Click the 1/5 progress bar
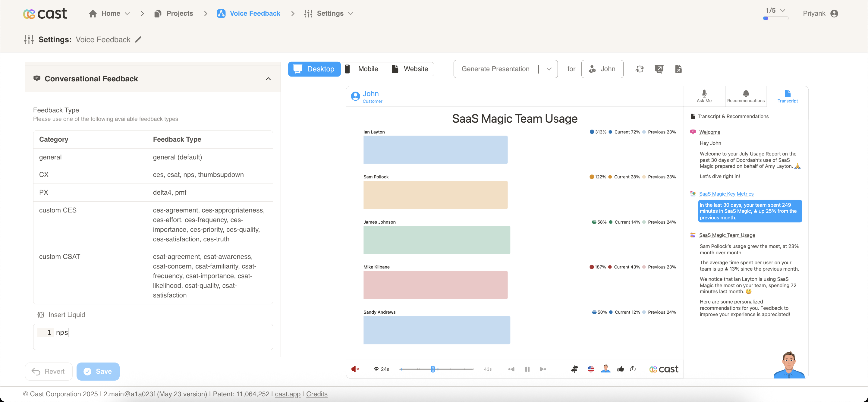 point(776,18)
